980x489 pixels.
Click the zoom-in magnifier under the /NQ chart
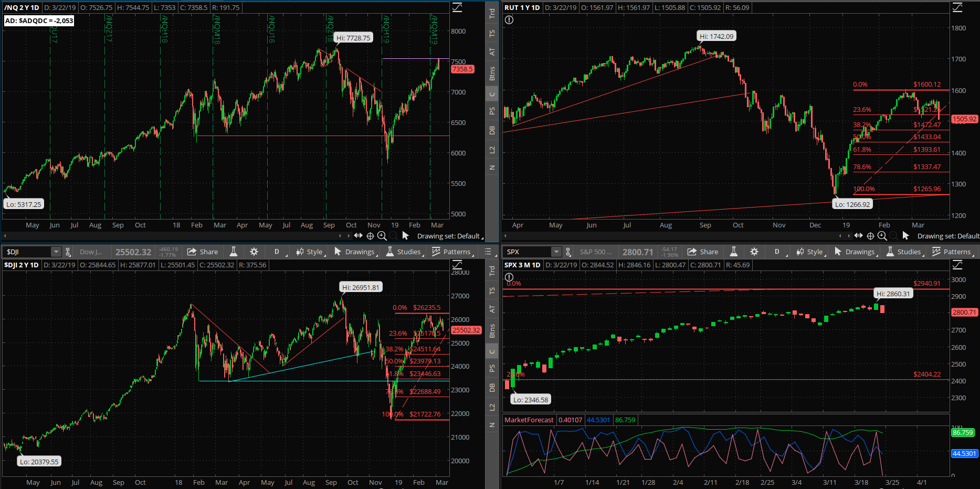coord(382,236)
